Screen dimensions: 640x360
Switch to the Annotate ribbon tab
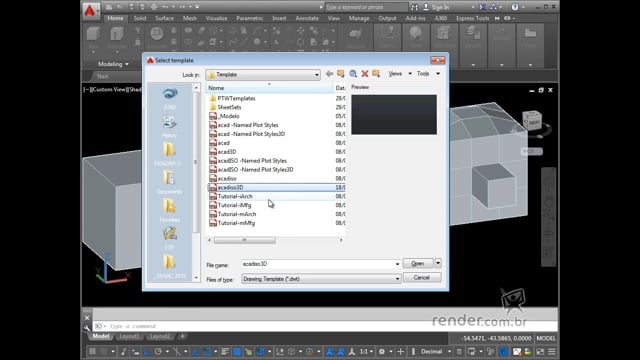(x=307, y=18)
